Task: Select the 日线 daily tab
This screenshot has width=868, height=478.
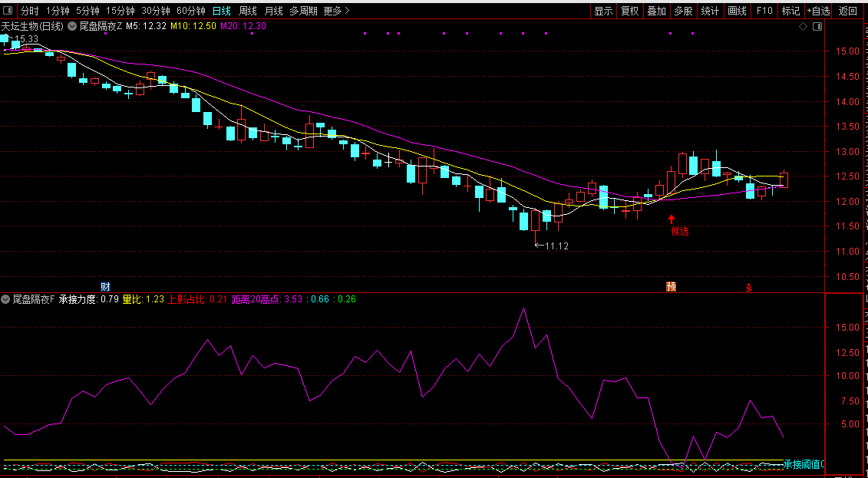Action: (222, 11)
